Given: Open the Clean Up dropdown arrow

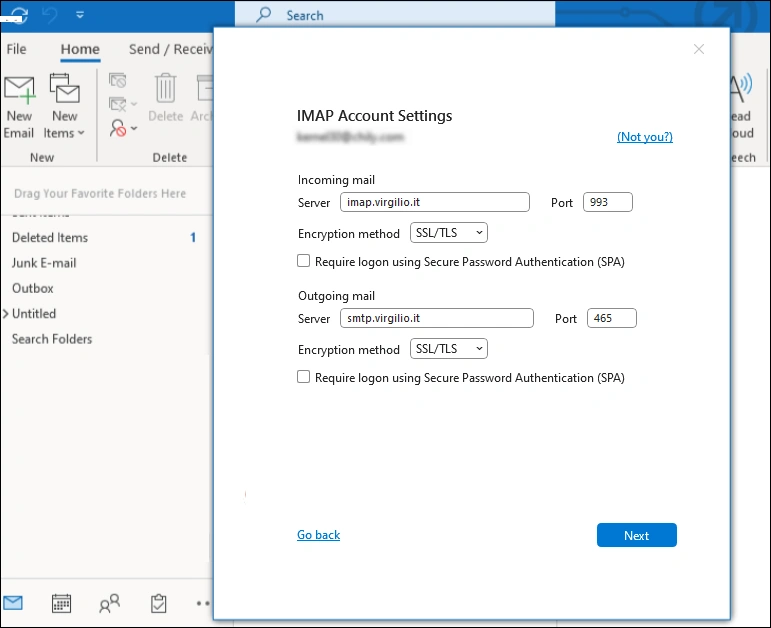Looking at the screenshot, I should coord(134,104).
